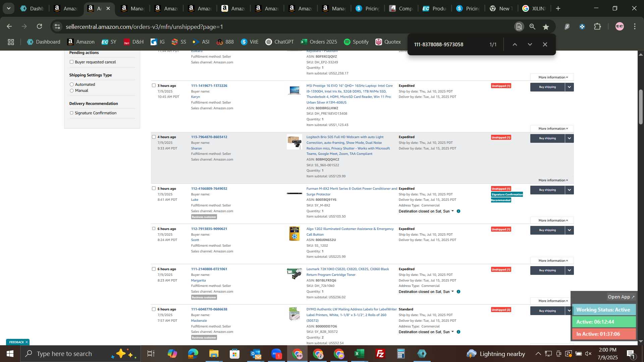This screenshot has height=362, width=644.
Task: Bookmark this page with the star icon
Action: coord(546,26)
